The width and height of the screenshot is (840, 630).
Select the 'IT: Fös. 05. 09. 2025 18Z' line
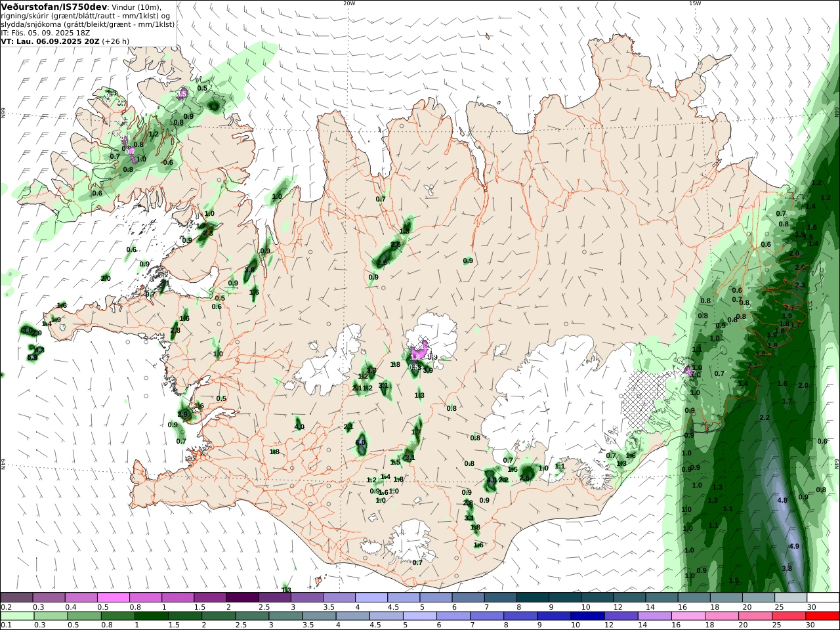[x=46, y=33]
